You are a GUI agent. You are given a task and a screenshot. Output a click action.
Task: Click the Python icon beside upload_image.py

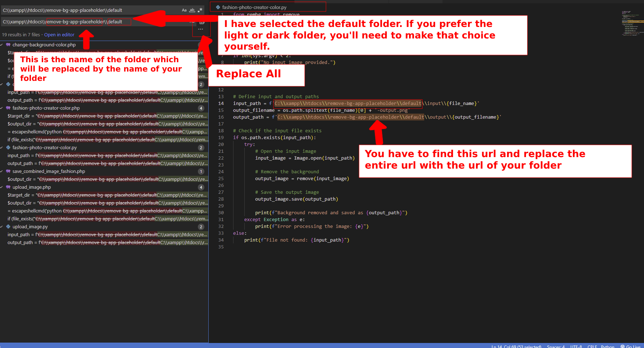point(8,227)
